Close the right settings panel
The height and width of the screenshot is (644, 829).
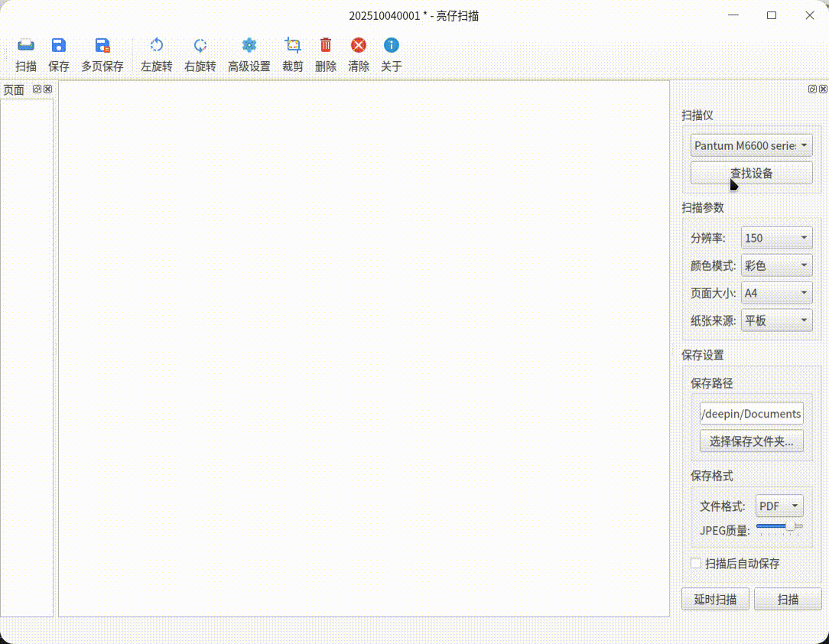823,89
